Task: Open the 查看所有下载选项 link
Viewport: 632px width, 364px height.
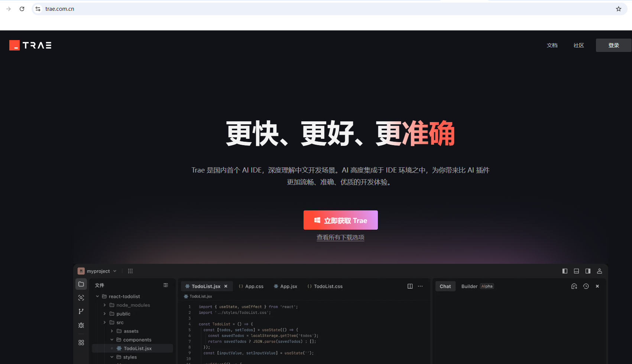Action: pos(340,237)
